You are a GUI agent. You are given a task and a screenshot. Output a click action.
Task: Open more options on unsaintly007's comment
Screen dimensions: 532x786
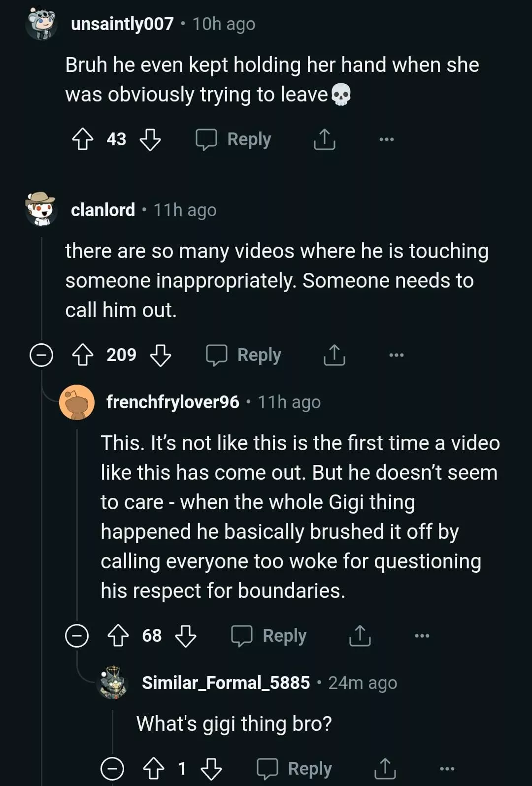click(386, 139)
